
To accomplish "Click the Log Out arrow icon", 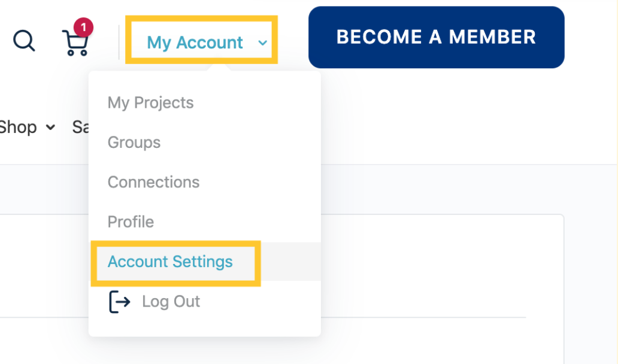I will point(119,302).
